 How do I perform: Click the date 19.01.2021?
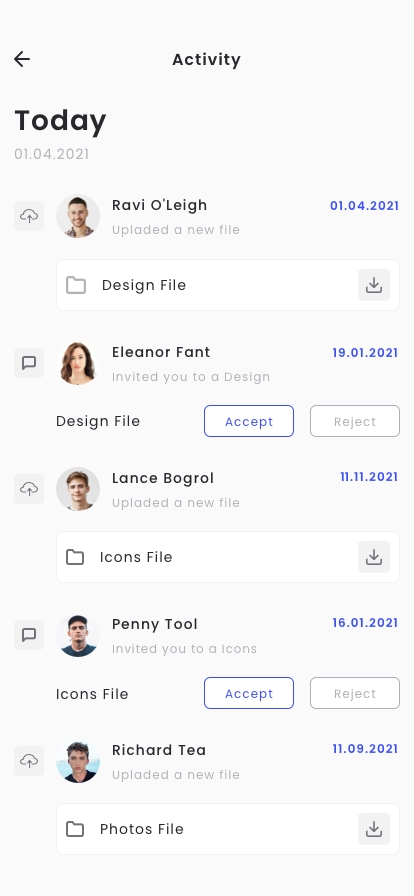pos(365,353)
